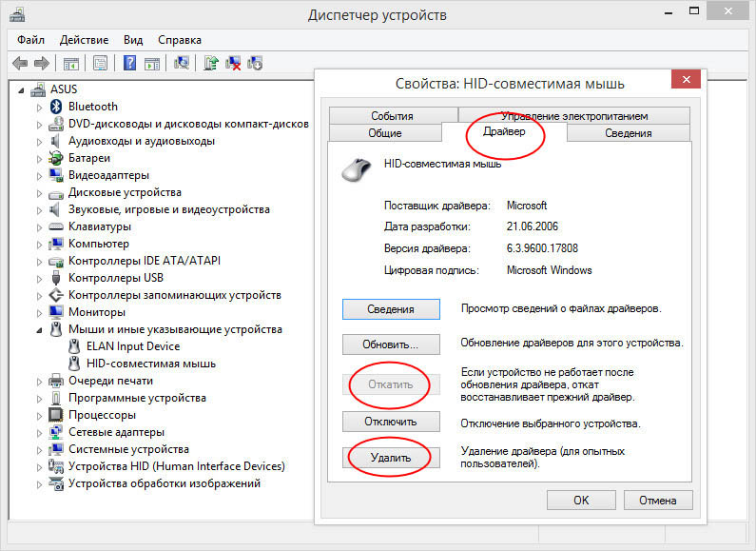
Task: Click driver version value 6.3.9600.17808
Action: point(542,248)
